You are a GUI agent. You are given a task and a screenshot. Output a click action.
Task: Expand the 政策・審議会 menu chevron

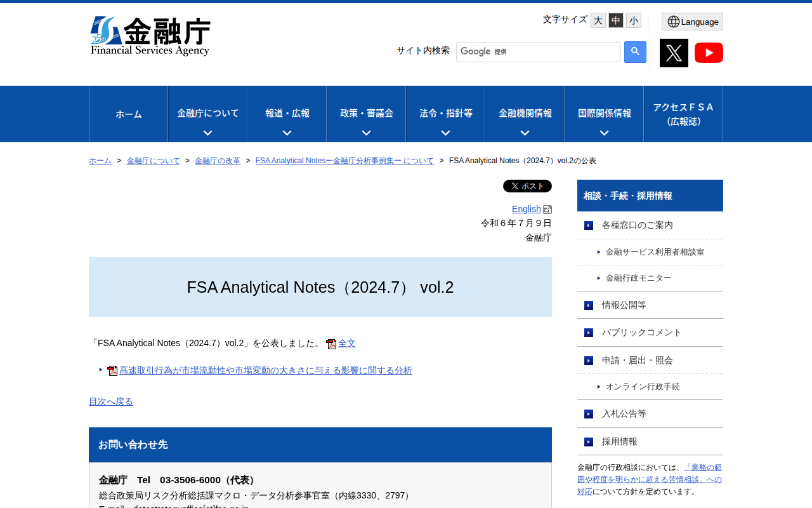tap(366, 133)
